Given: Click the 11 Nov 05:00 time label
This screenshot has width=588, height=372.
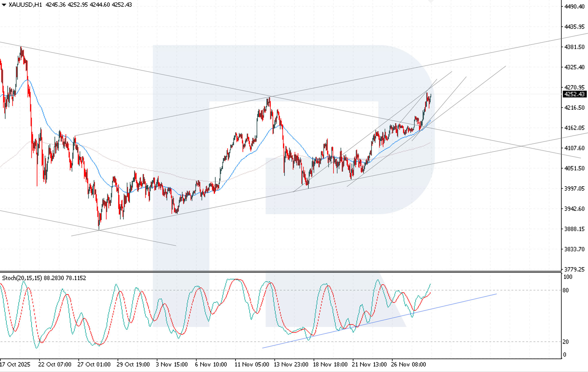Looking at the screenshot, I should click(252, 364).
